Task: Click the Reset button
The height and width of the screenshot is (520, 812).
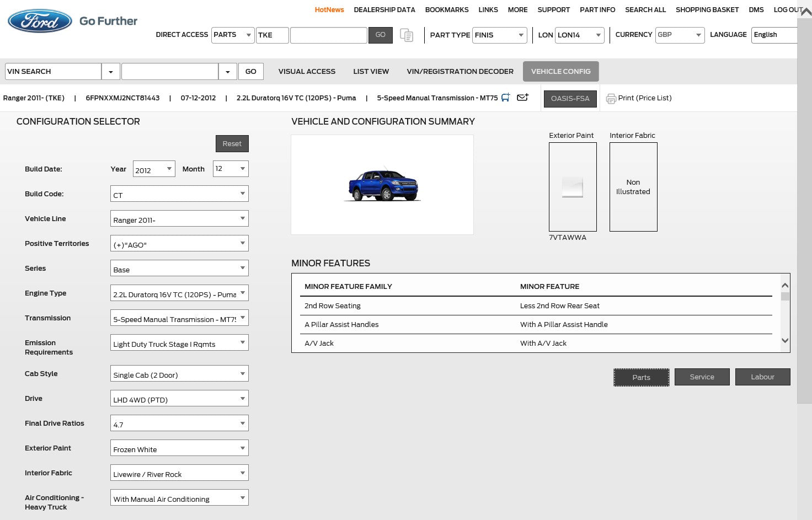Action: 232,144
